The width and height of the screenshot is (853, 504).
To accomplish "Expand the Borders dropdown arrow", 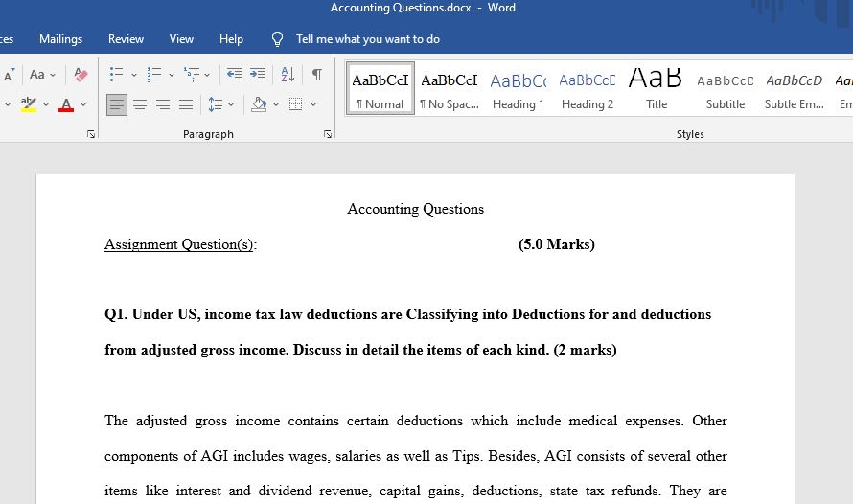I will 313,104.
